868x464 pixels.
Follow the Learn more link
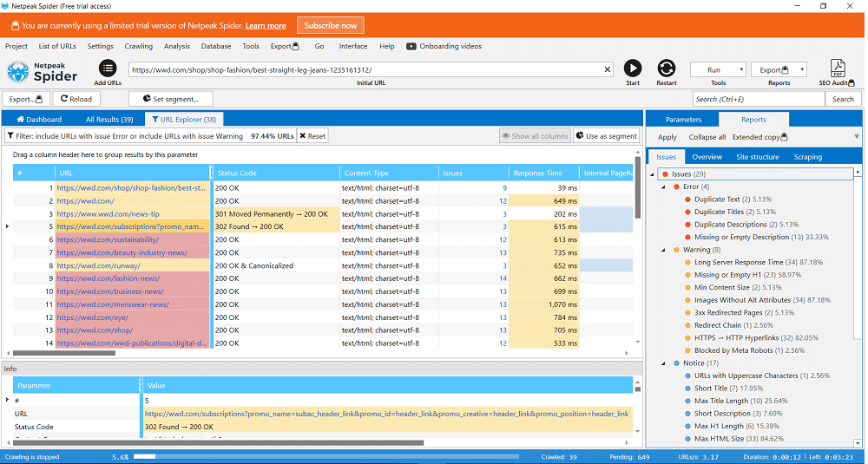pos(265,25)
